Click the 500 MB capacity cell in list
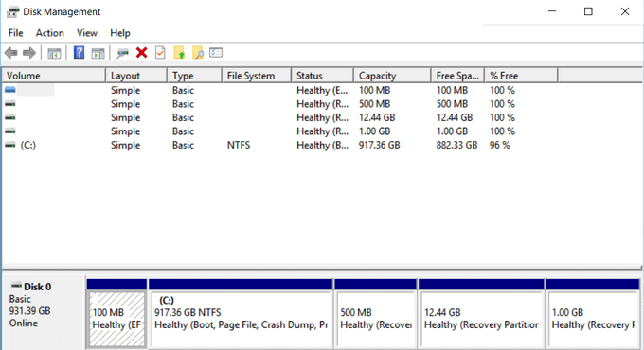Viewport: 644px width, 350px height. (375, 104)
